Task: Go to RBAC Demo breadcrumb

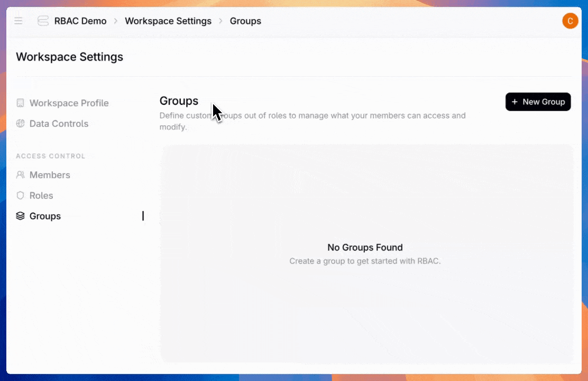Action: pyautogui.click(x=80, y=21)
